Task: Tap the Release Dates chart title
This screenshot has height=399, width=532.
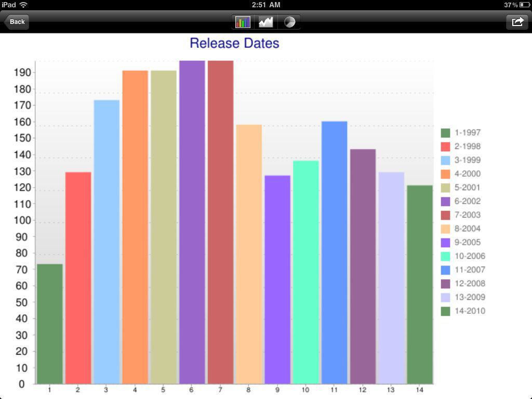Action: 234,43
